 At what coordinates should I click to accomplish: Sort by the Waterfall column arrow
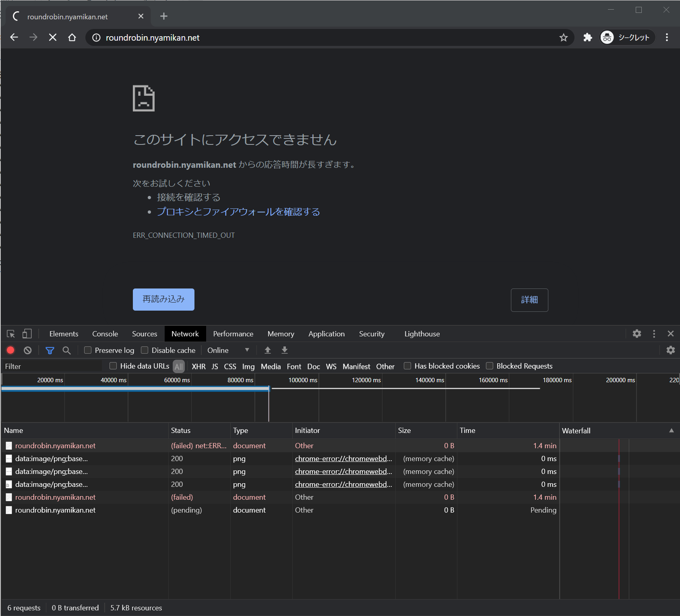point(671,431)
